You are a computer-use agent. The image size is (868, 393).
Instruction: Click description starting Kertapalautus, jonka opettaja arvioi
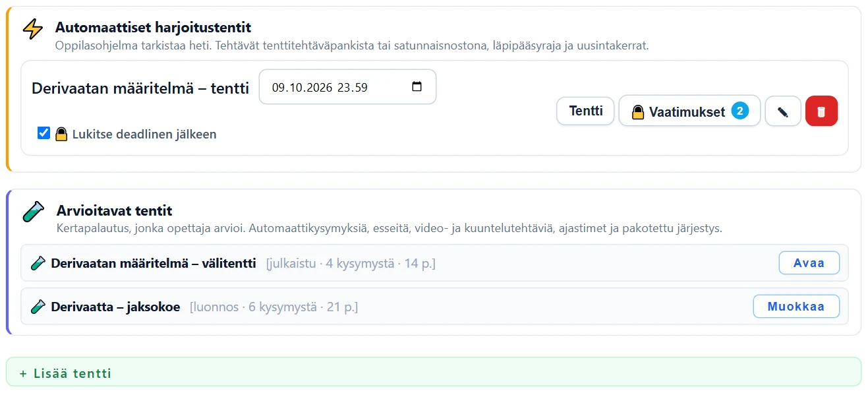[x=390, y=229]
